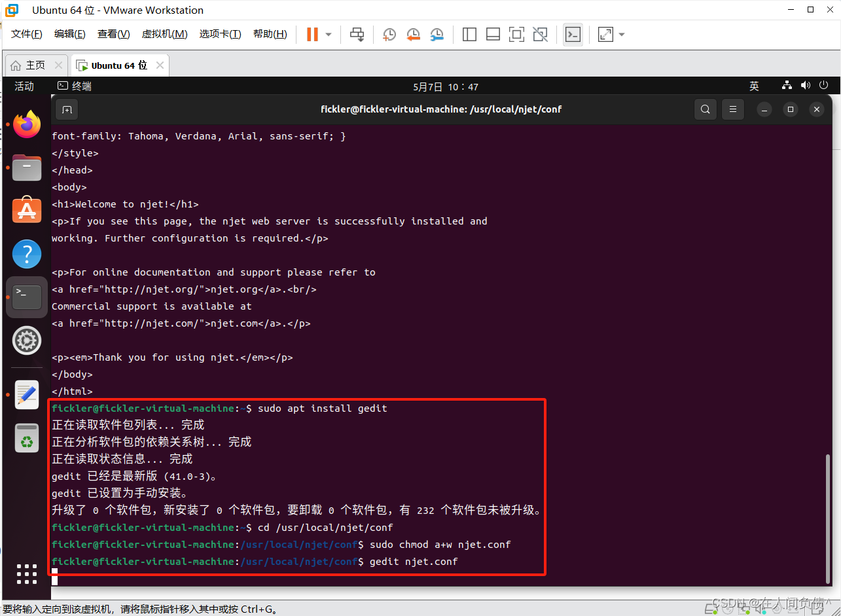Screen dimensions: 841x616
Task: Pause the virtual machine with the orange button
Action: pyautogui.click(x=312, y=34)
